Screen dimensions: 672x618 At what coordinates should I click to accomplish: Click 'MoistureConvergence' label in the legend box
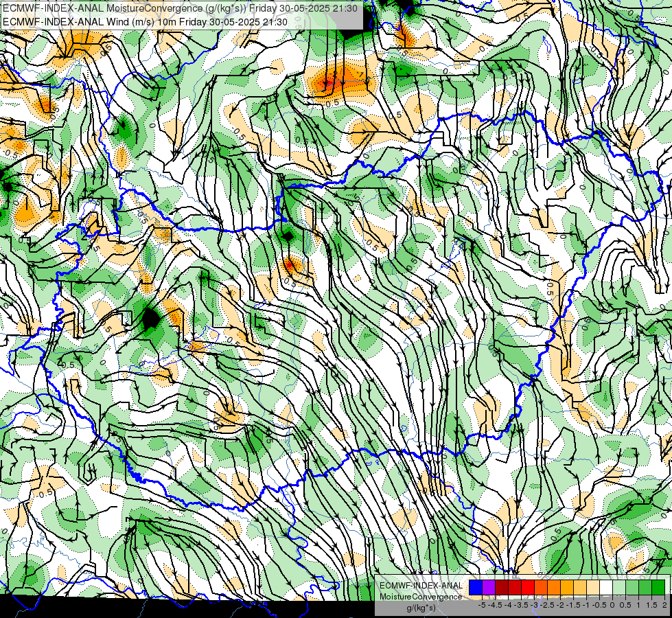[x=421, y=597]
